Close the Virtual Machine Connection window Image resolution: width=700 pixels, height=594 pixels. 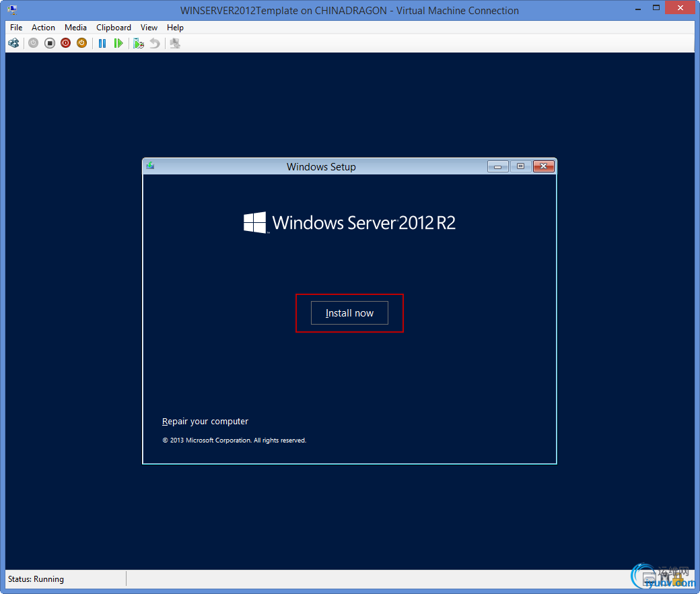[x=680, y=7]
